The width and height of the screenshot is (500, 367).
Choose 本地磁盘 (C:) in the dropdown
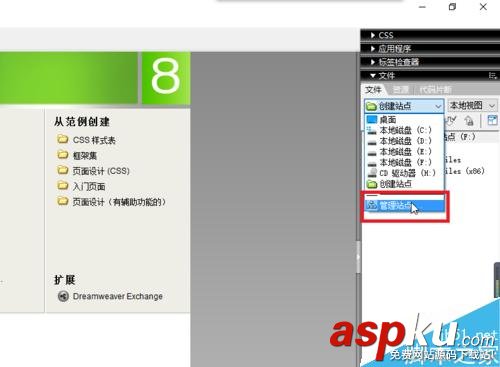404,130
